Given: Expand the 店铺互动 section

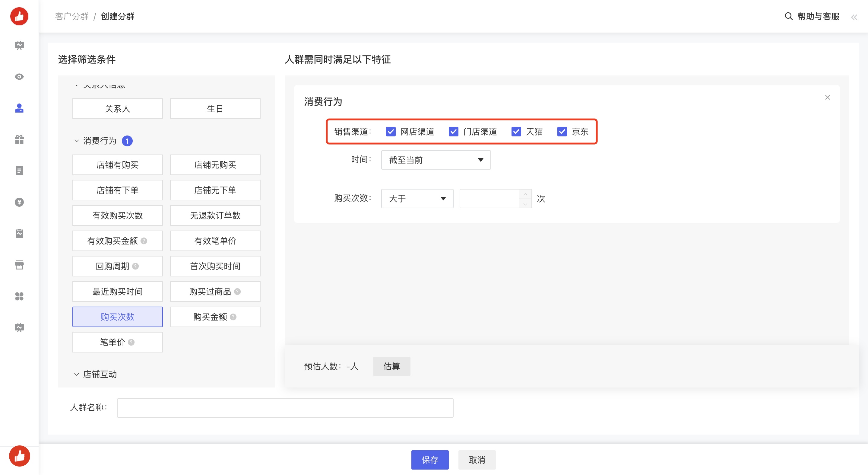Looking at the screenshot, I should [95, 374].
